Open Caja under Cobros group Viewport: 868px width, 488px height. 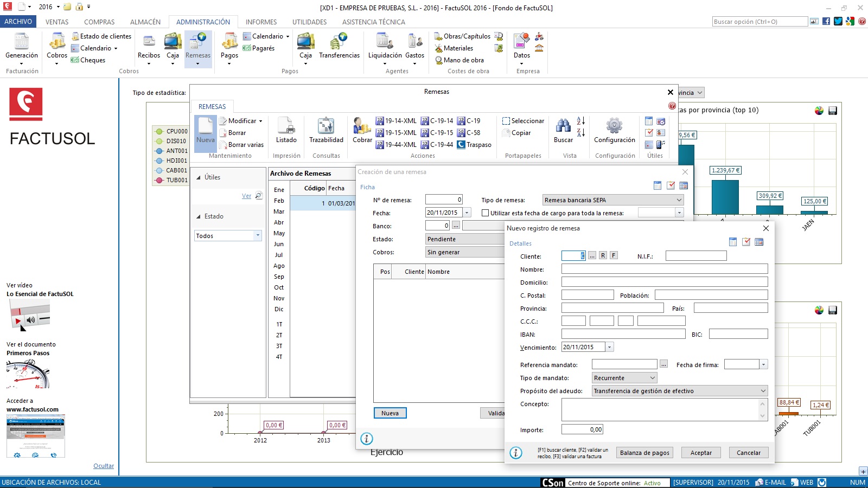(x=173, y=48)
